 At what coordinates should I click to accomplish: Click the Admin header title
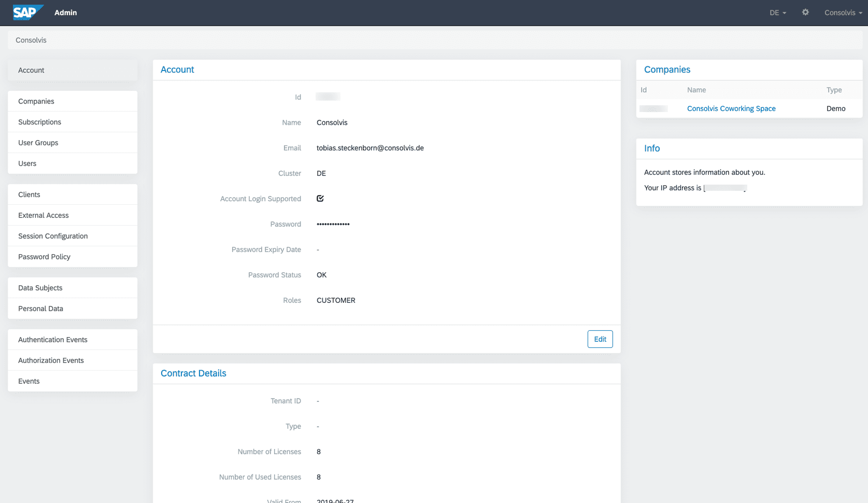click(x=66, y=12)
